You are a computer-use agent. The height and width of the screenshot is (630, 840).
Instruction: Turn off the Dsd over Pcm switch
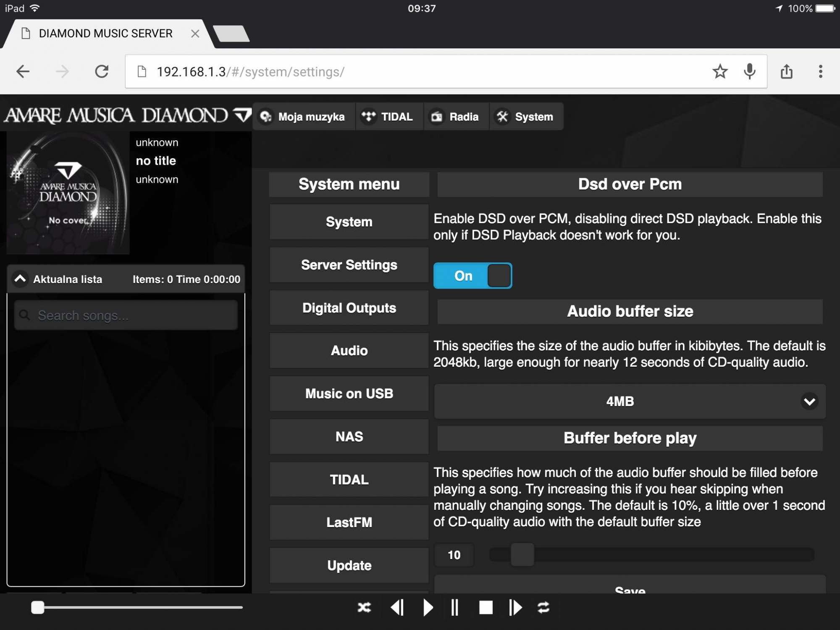pos(472,276)
